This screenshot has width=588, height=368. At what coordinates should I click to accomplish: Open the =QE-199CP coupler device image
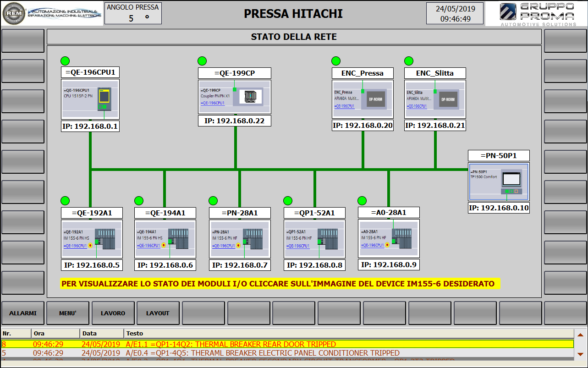(235, 97)
